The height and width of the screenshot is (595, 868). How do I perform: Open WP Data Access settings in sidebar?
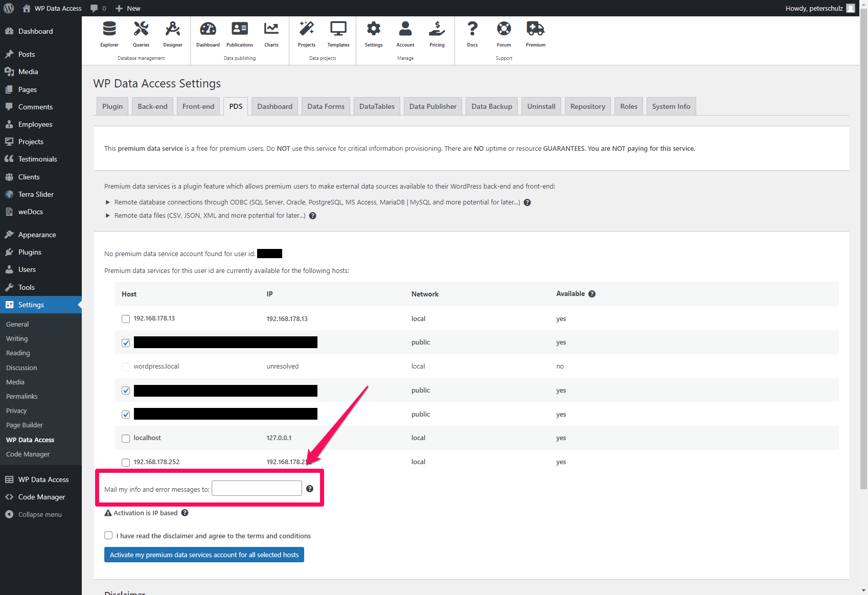pyautogui.click(x=30, y=440)
